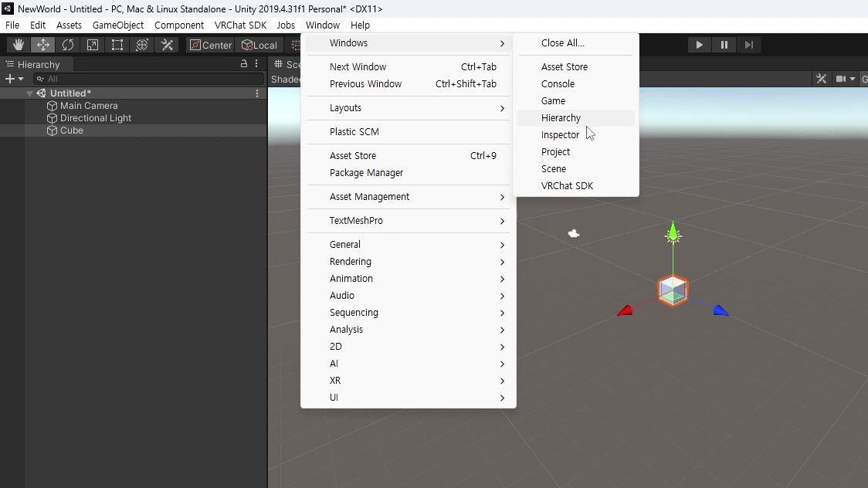The width and height of the screenshot is (868, 488).
Task: Select Cube in Hierarchy
Action: click(x=71, y=130)
